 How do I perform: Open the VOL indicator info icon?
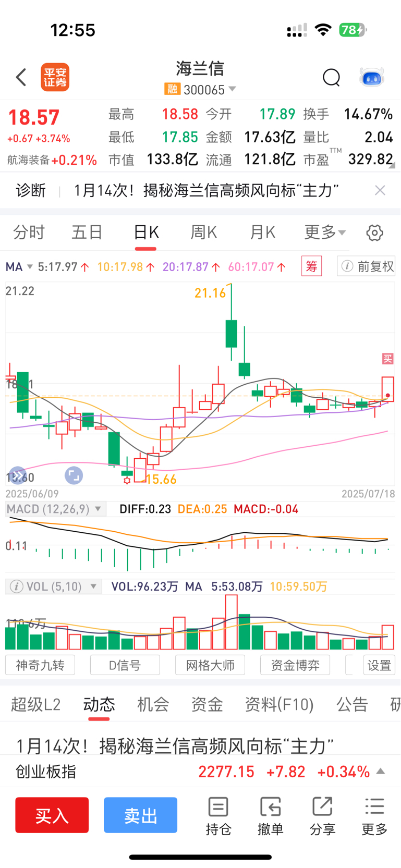(16, 586)
